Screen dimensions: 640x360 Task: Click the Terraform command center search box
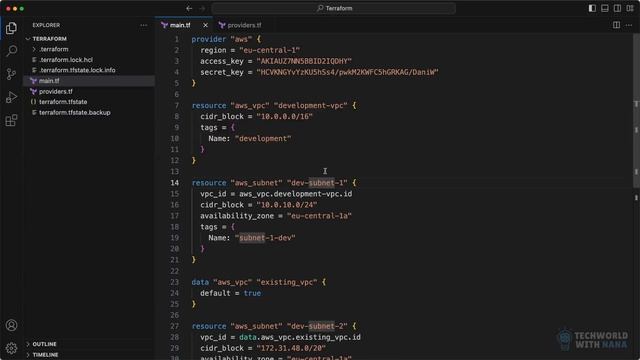click(334, 8)
